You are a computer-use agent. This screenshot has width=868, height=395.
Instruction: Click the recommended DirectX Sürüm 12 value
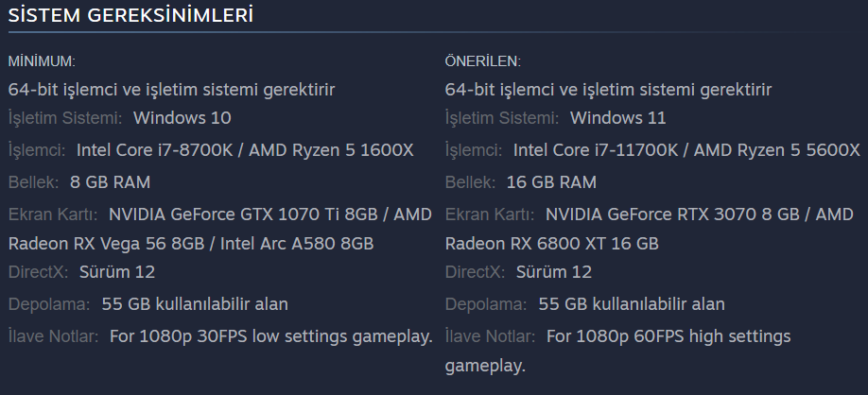(x=554, y=271)
